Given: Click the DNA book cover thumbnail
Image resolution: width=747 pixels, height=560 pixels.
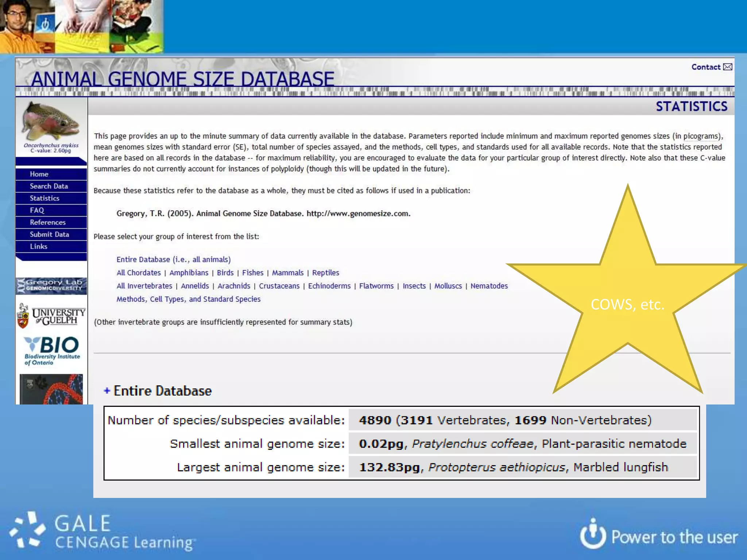Looking at the screenshot, I should point(51,389).
